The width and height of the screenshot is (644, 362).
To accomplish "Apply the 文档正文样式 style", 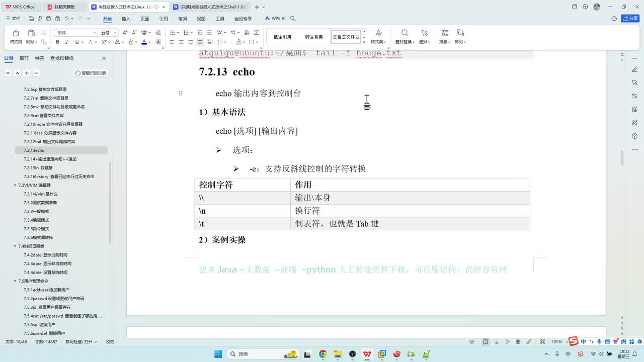I will 346,37.
